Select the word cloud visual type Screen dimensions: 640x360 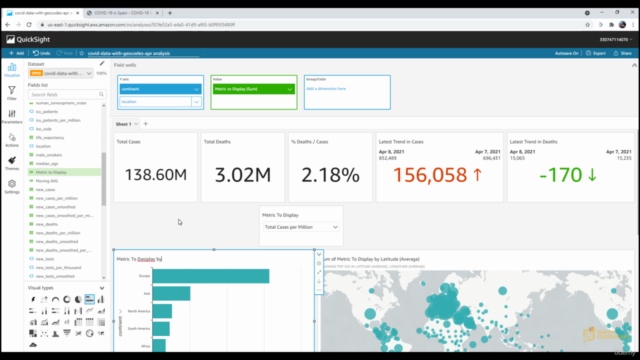(x=33, y=345)
